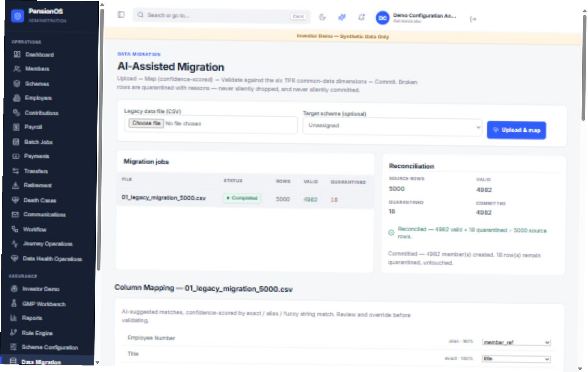Toggle dark mode with moon icon
588x372 pixels.
(x=322, y=17)
